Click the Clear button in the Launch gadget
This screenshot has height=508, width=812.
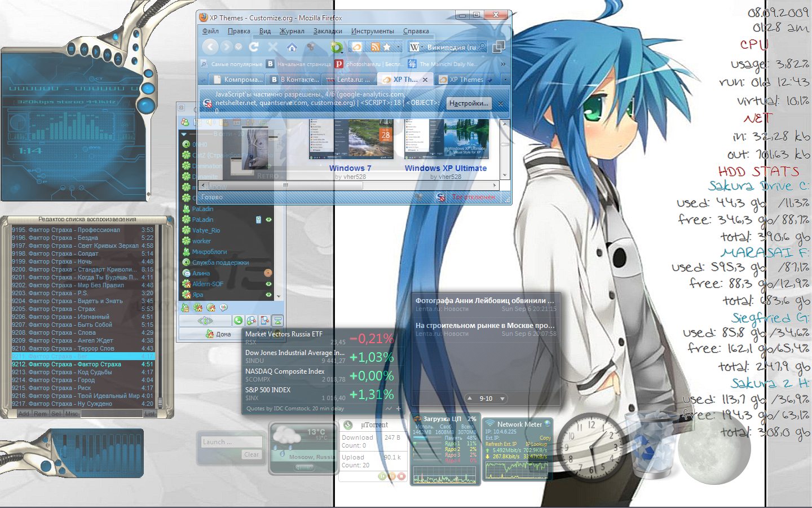click(251, 454)
